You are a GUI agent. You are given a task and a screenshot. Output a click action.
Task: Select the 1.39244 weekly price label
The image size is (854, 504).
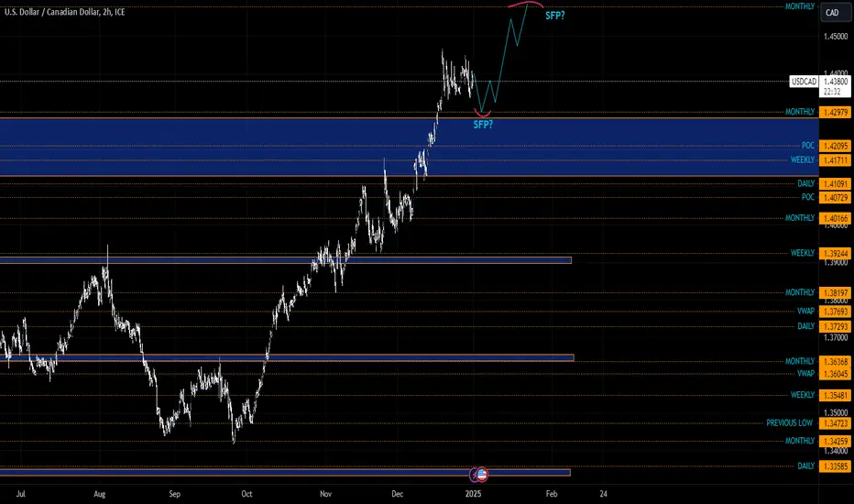pyautogui.click(x=836, y=254)
